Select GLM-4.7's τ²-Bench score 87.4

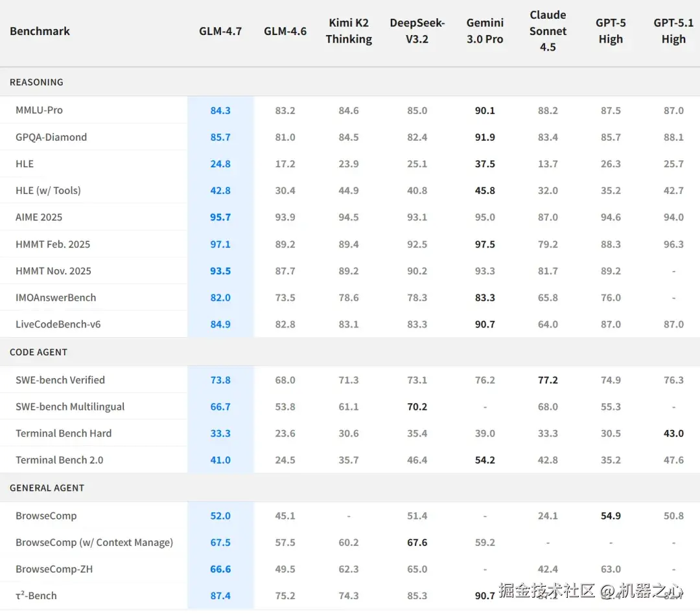pos(220,595)
